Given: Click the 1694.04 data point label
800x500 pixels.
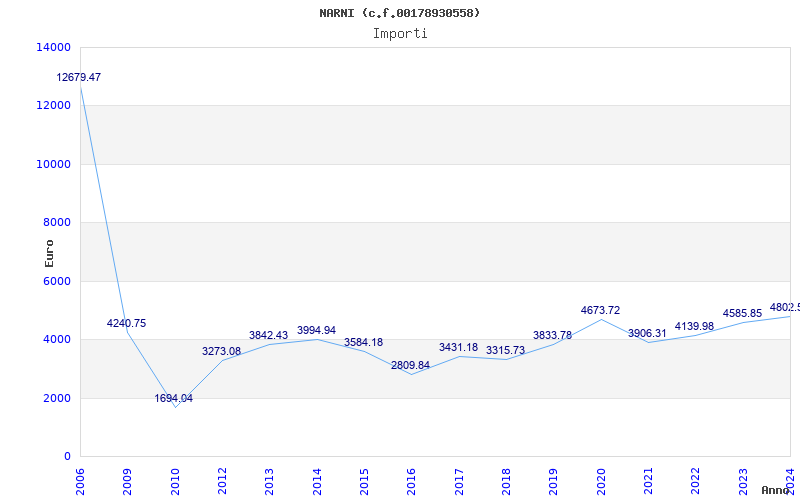Looking at the screenshot, I should [174, 398].
